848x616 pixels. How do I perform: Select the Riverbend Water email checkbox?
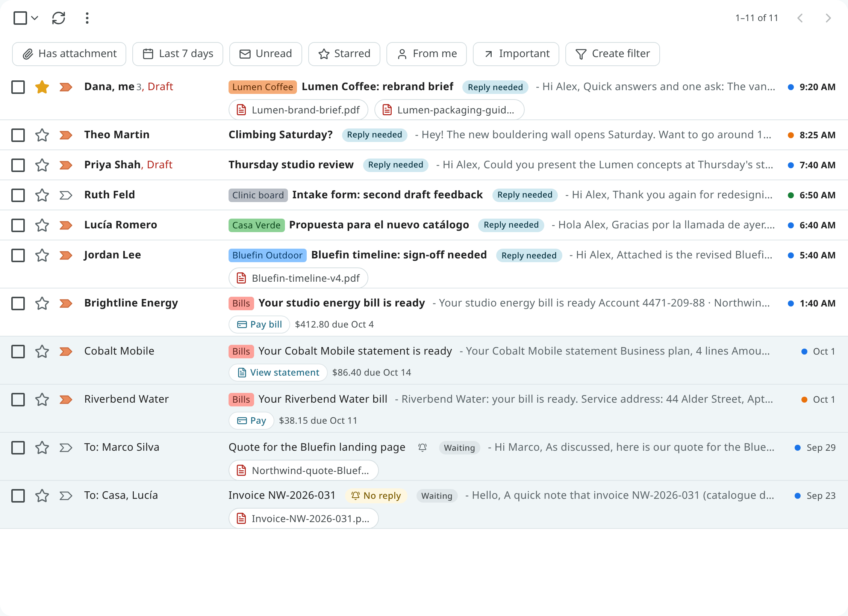click(18, 399)
